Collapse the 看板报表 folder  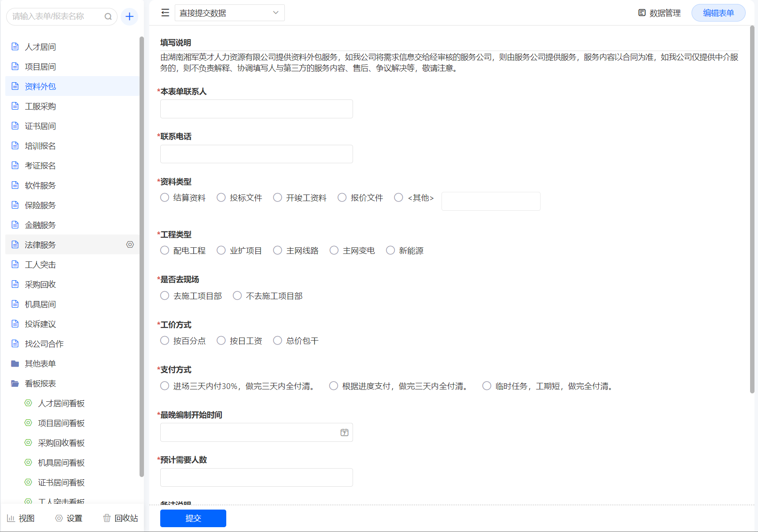pos(15,383)
